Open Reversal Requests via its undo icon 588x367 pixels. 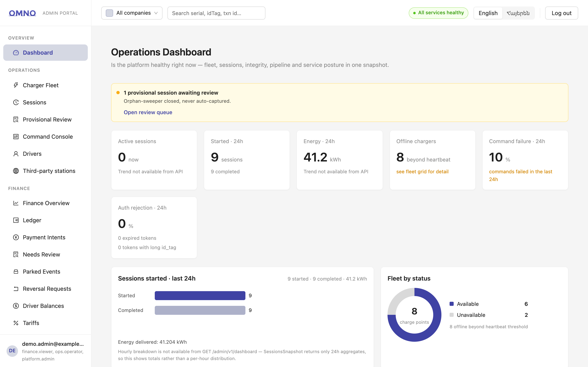pos(16,289)
